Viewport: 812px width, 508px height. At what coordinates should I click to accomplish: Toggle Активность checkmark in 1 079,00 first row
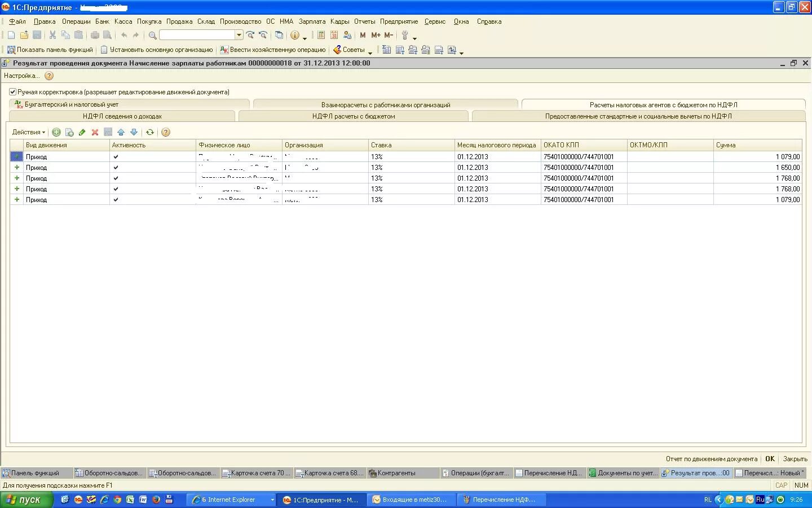[x=116, y=157]
